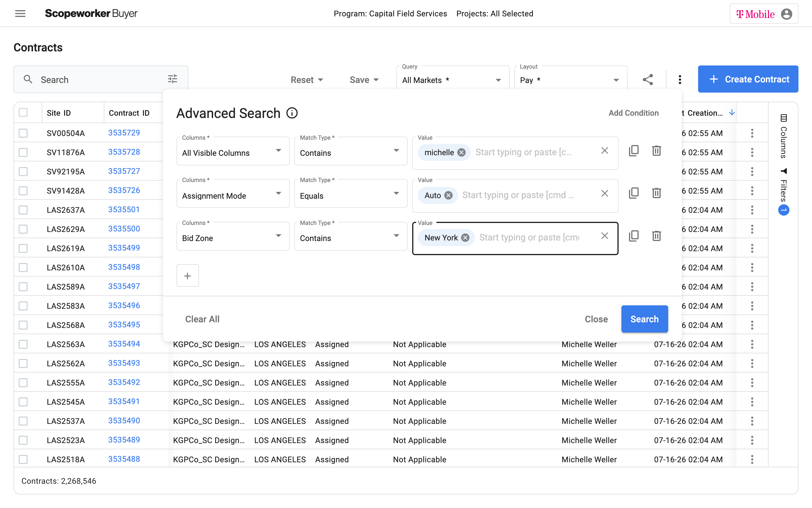Click Projects: All Selected selector
Viewport: 812px width, 508px height.
[495, 14]
